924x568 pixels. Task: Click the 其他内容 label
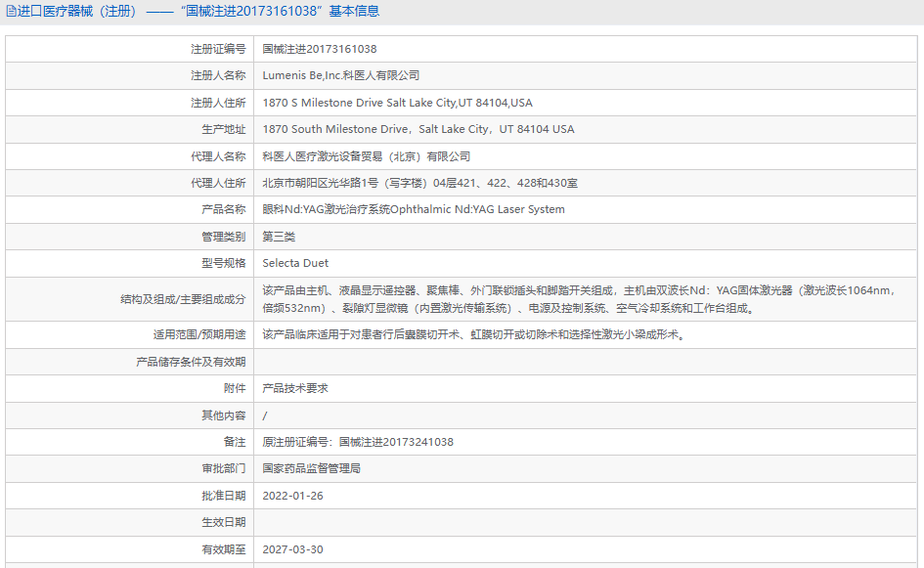(x=223, y=415)
